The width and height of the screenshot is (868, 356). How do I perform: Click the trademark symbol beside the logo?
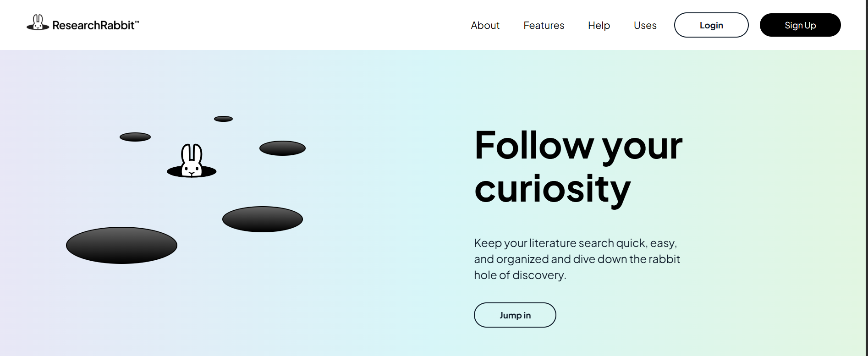(137, 22)
